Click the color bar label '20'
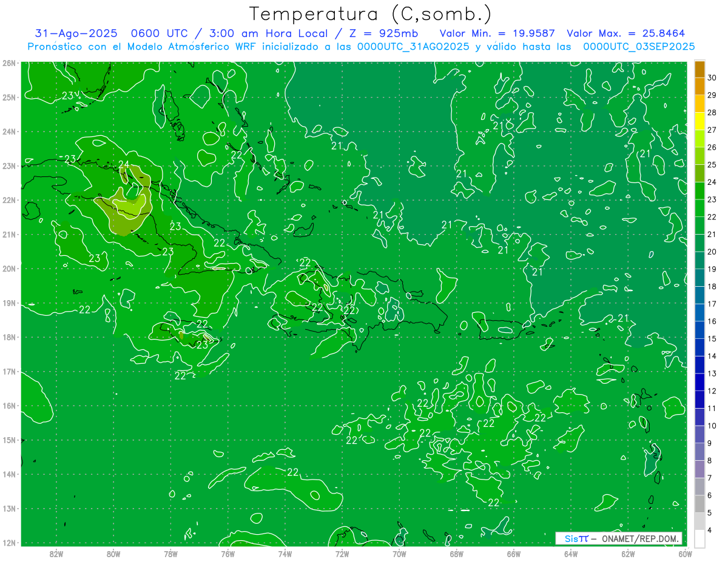Screen dimensions: 728x562 coord(712,252)
